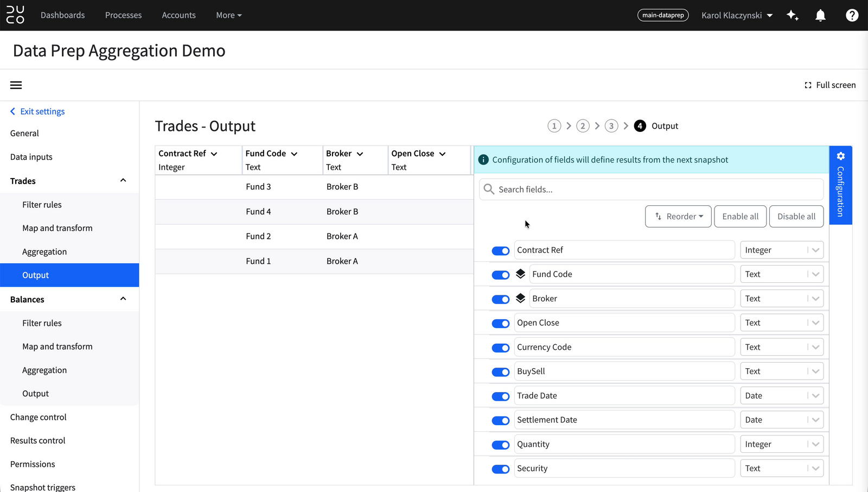Toggle off the Quantity field
The width and height of the screenshot is (868, 492).
(501, 445)
